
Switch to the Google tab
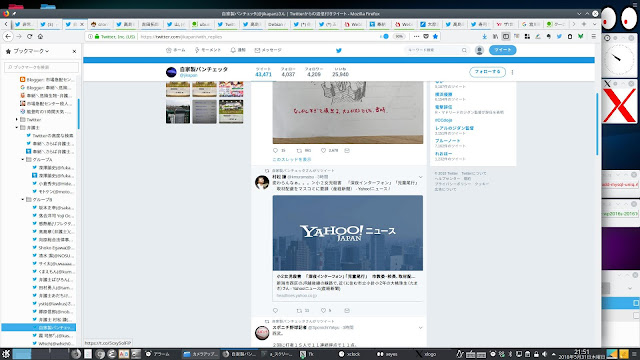pos(531,24)
